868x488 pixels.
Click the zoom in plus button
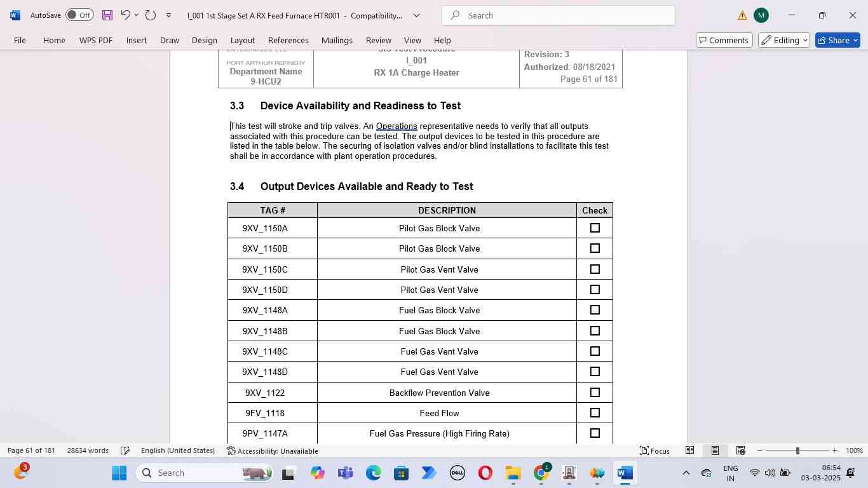pos(834,451)
